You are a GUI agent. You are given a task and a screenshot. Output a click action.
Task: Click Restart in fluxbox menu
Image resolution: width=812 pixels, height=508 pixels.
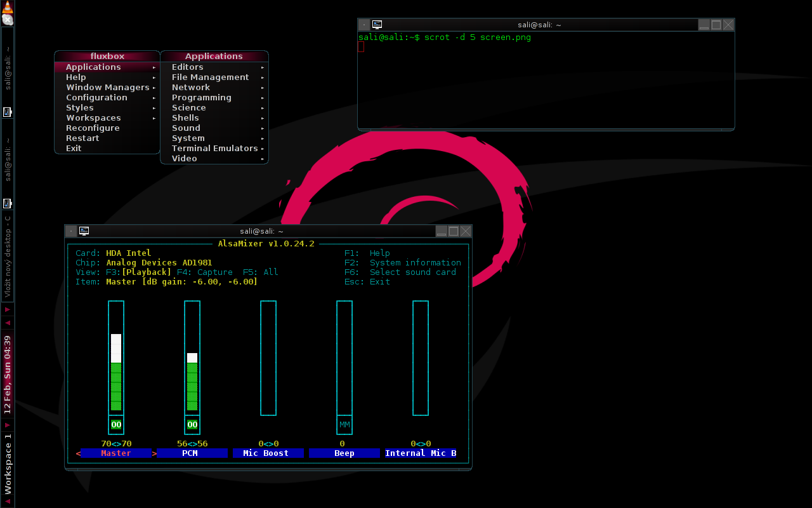tap(107, 138)
